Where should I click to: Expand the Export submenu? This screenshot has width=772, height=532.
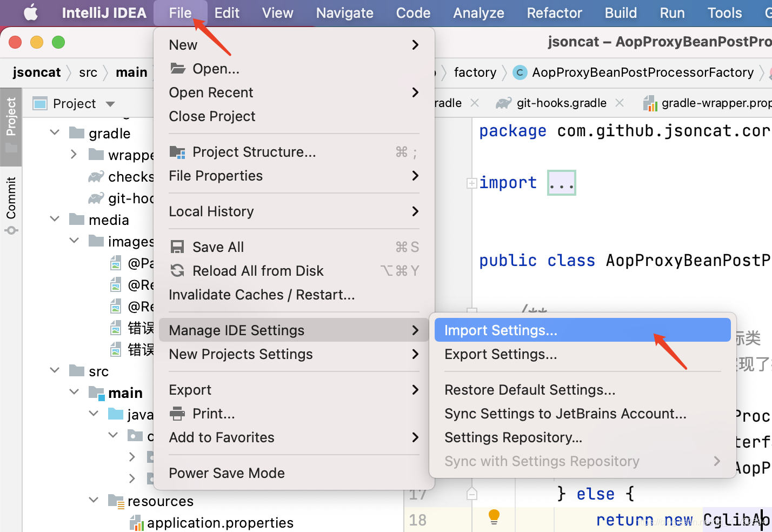tap(294, 390)
